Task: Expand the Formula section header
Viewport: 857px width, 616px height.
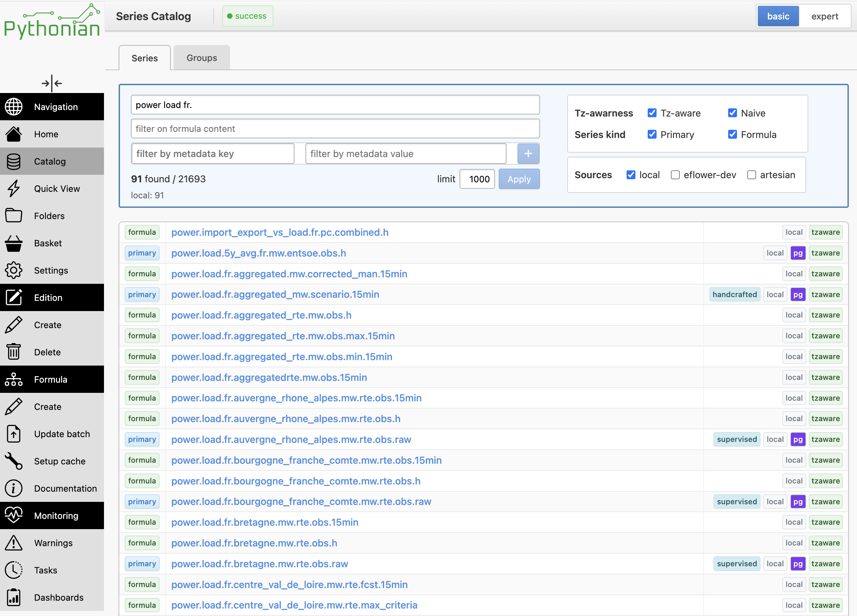Action: [52, 379]
